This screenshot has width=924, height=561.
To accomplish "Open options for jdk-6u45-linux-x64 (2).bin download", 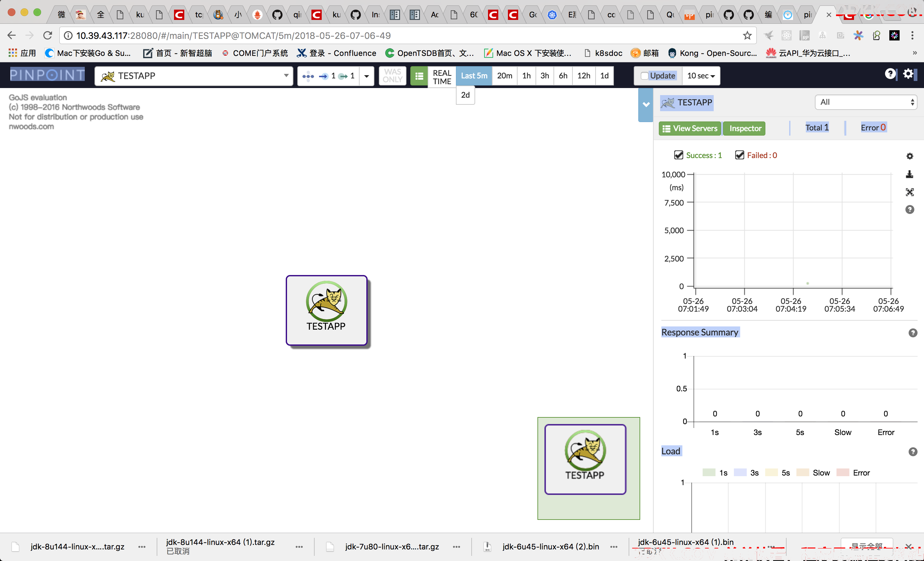I will (x=614, y=547).
